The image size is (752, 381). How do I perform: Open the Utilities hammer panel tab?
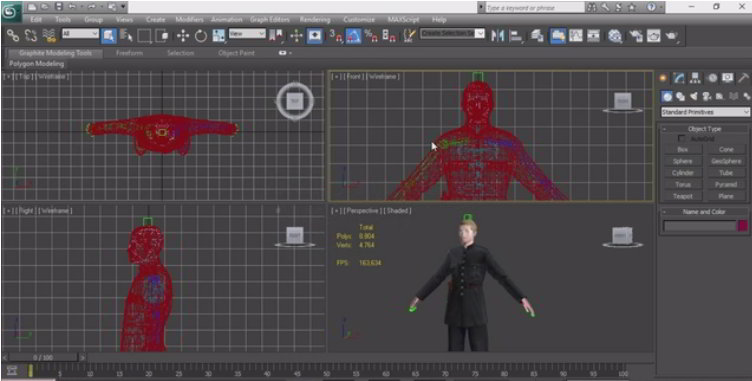[x=743, y=78]
